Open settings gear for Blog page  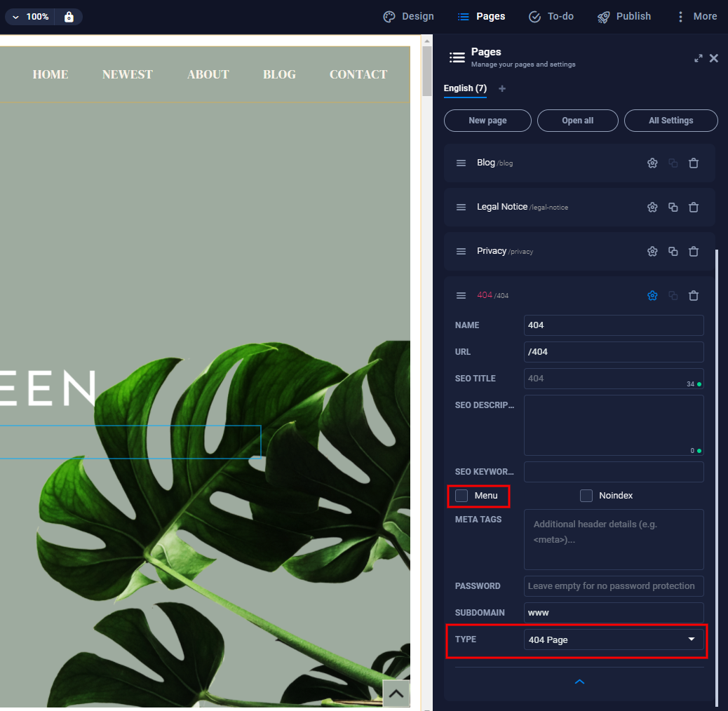(652, 163)
